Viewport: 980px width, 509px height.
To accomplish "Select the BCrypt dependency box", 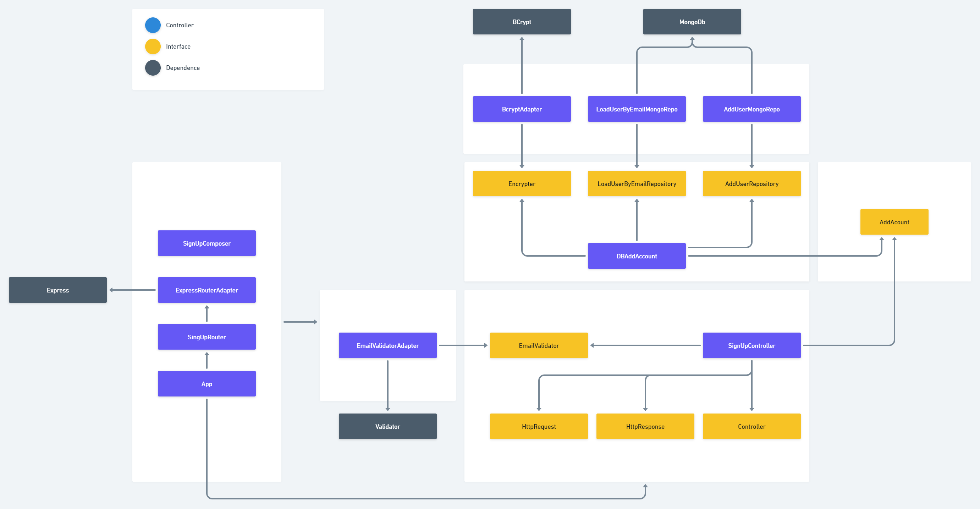I will point(521,22).
